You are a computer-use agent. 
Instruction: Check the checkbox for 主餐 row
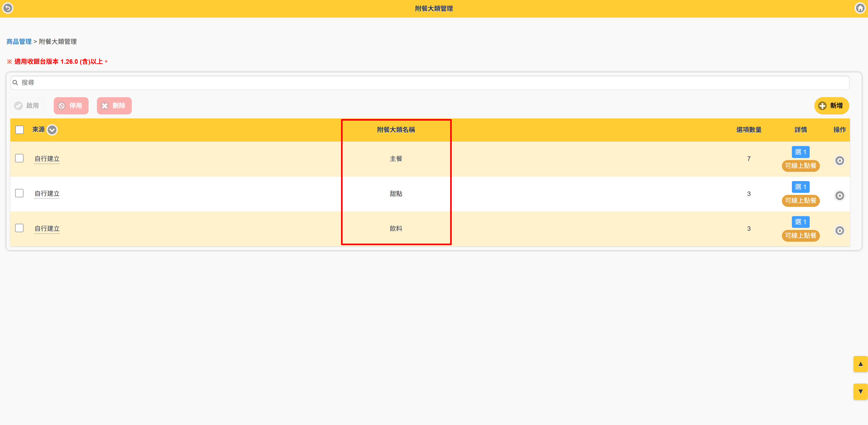[19, 158]
